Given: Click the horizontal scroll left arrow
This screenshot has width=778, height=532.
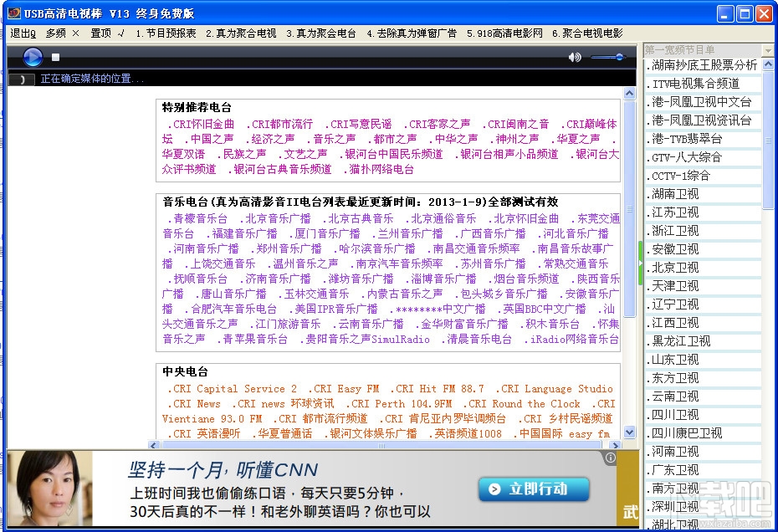Looking at the screenshot, I should click(x=154, y=445).
